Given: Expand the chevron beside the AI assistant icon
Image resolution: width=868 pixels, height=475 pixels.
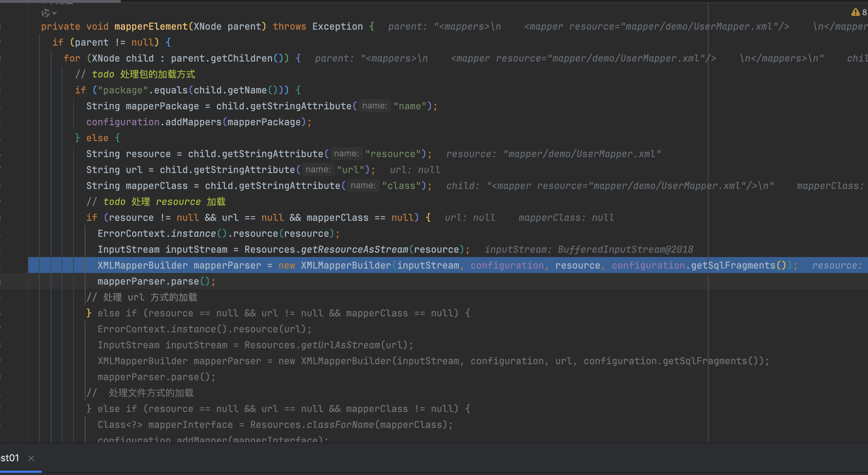Looking at the screenshot, I should [x=54, y=13].
